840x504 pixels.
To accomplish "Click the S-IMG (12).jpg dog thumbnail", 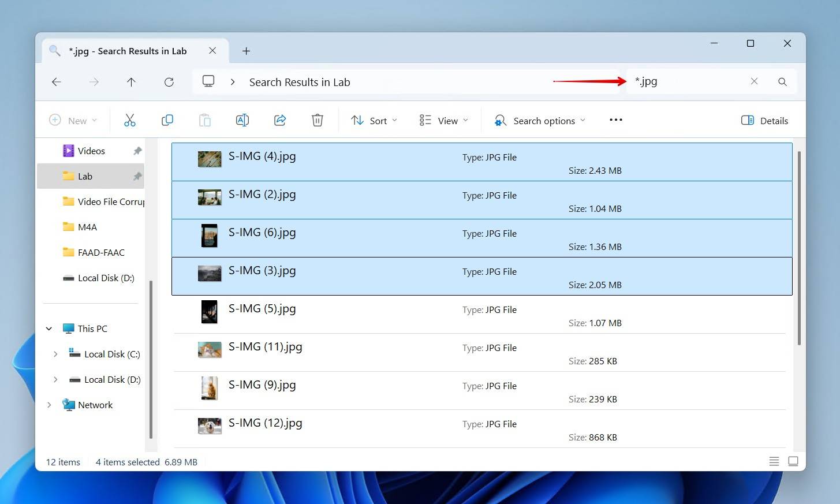I will click(x=210, y=426).
